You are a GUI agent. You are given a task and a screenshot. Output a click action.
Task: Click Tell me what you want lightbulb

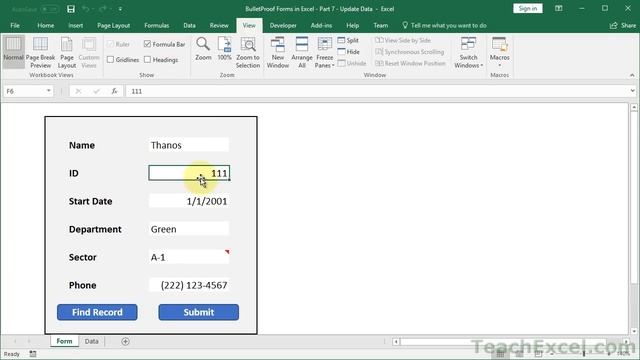pyautogui.click(x=404, y=25)
